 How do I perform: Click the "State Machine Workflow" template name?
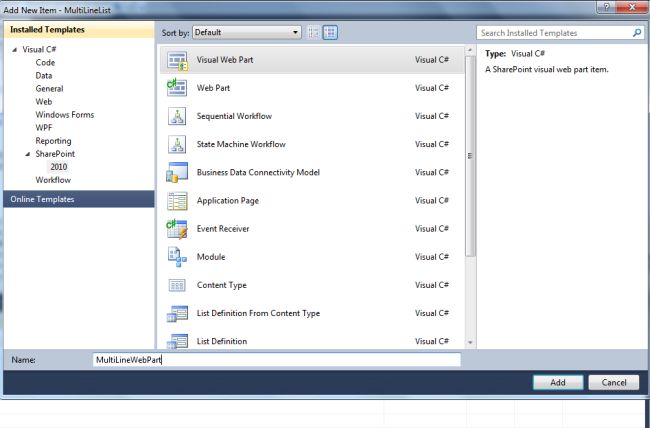pyautogui.click(x=241, y=144)
